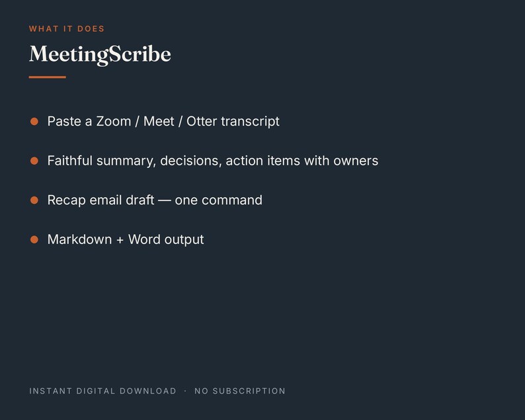The height and width of the screenshot is (420, 525).
Task: Click the word Zoom in first bullet
Action: (114, 121)
